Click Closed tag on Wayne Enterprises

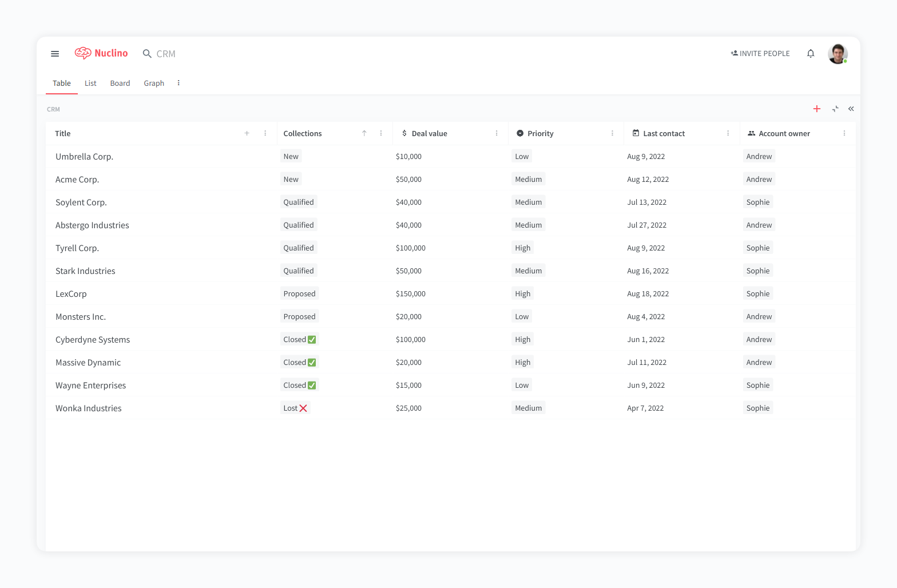coord(300,385)
